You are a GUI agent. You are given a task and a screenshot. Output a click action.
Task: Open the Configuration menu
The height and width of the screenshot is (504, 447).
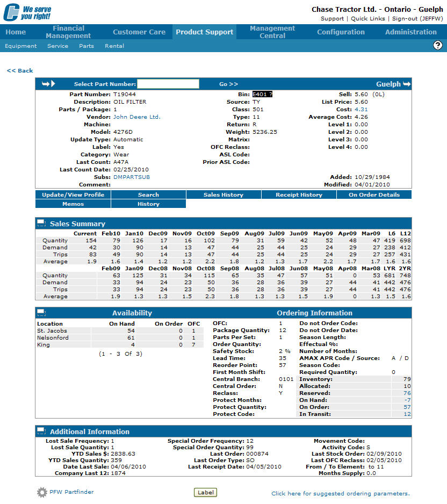tap(341, 32)
